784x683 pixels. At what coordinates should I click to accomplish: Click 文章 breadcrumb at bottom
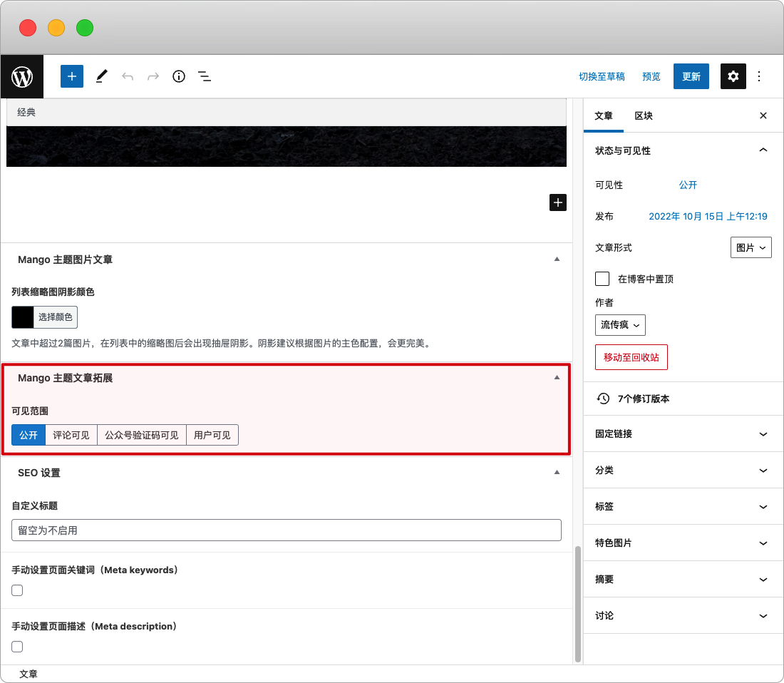(x=28, y=674)
